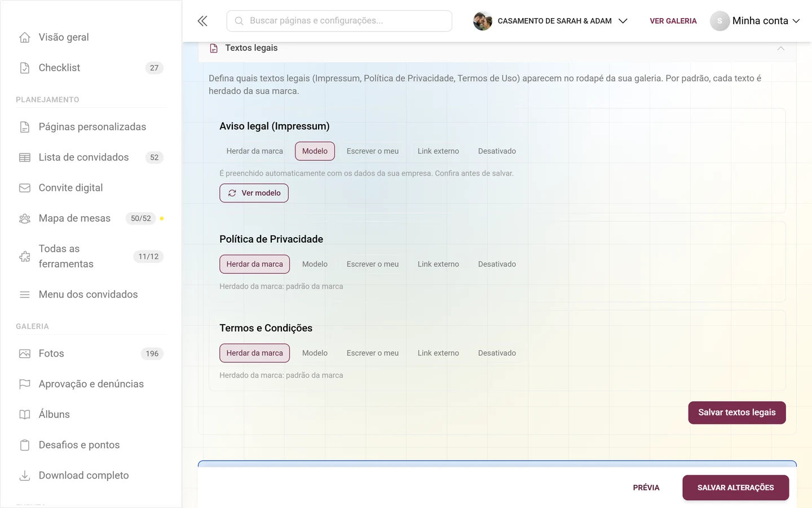Select Escrever o meu for Termos e Condições
The height and width of the screenshot is (508, 812).
point(373,353)
